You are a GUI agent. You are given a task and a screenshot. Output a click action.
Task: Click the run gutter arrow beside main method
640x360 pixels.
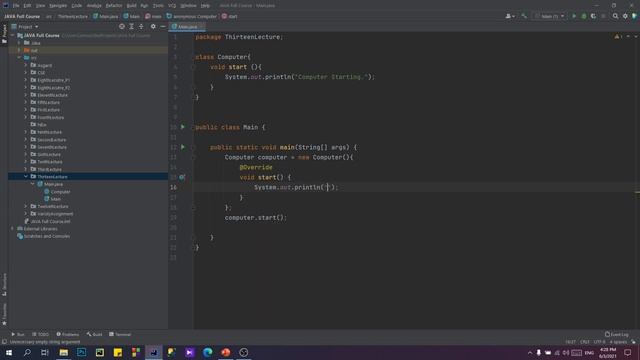[182, 147]
